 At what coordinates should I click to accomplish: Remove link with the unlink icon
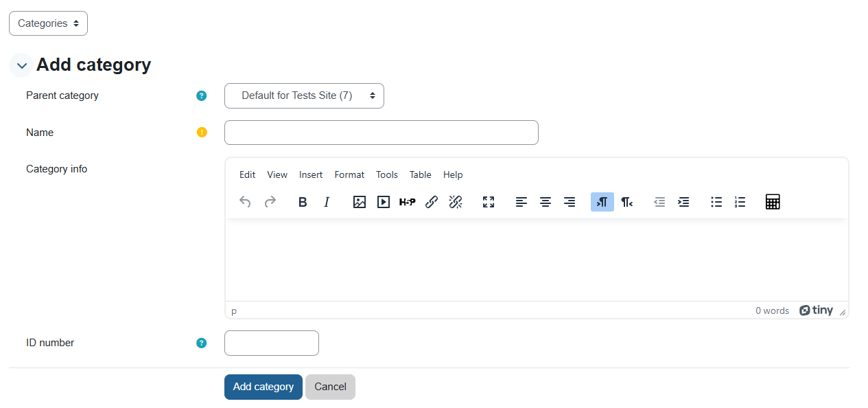tap(456, 202)
